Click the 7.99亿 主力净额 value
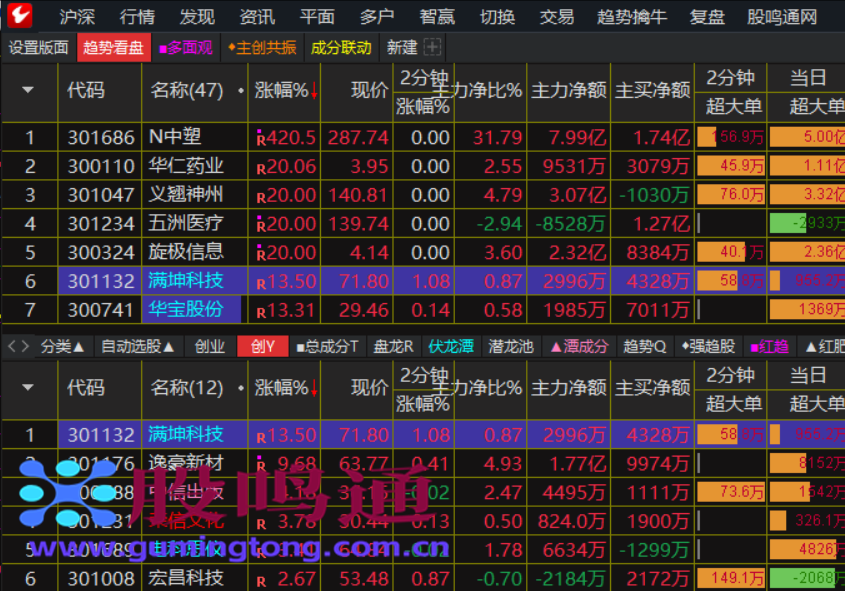The height and width of the screenshot is (591, 845). [x=577, y=138]
